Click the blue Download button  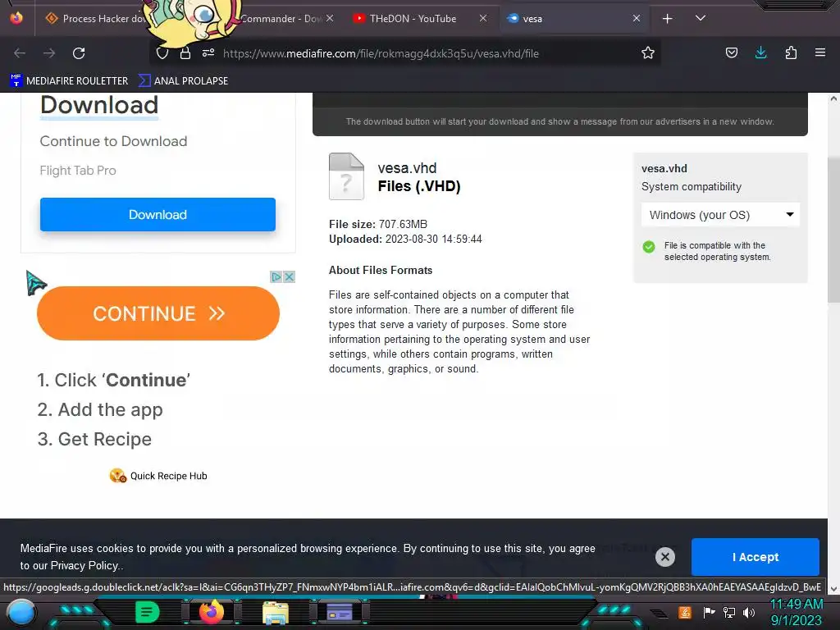pyautogui.click(x=157, y=214)
